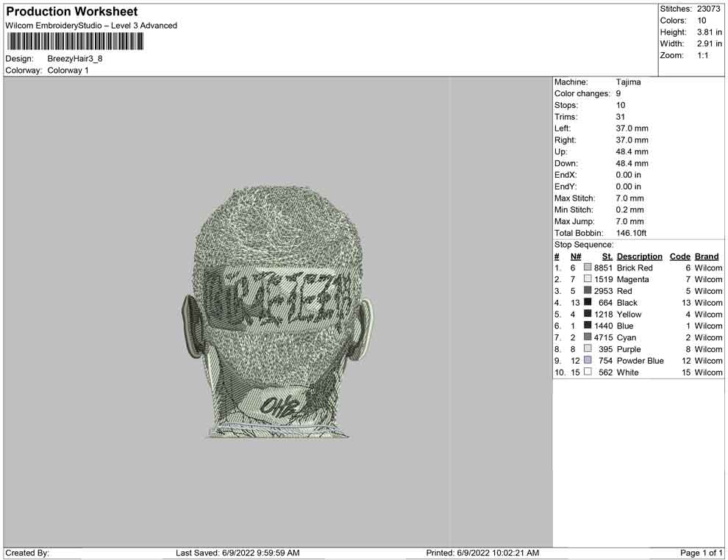Click the Code column header

679,256
